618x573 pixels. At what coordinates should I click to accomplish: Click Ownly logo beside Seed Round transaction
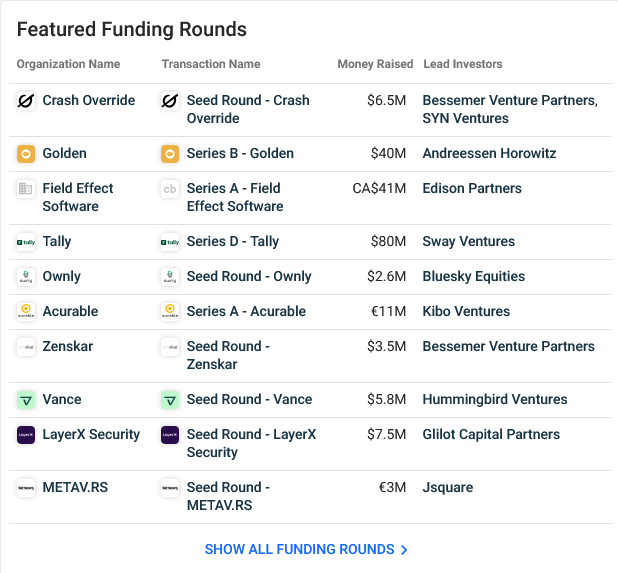tap(170, 277)
